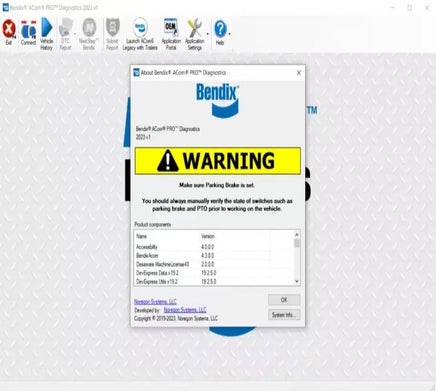Viewport: 436px width, 391px height.
Task: Click OK in the About dialog
Action: coord(284,300)
